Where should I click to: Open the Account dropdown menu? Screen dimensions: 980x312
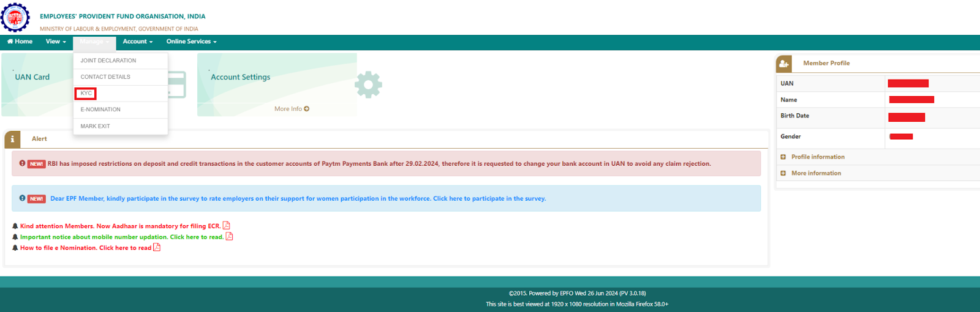[x=137, y=42]
